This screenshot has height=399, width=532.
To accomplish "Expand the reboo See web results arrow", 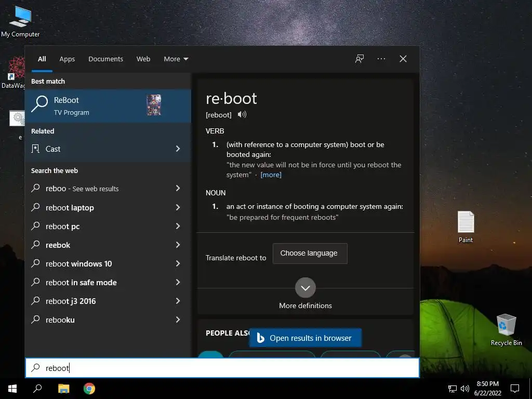I will (x=178, y=188).
